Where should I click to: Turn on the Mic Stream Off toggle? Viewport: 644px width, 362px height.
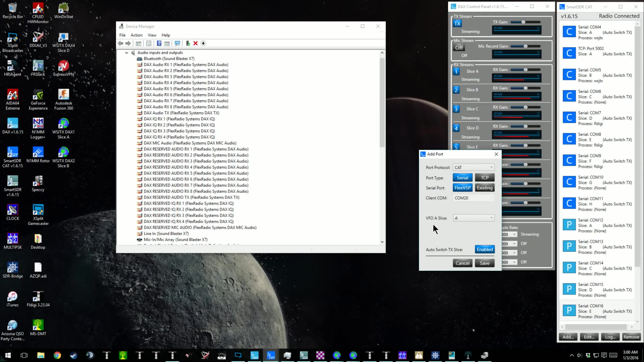pos(459,48)
